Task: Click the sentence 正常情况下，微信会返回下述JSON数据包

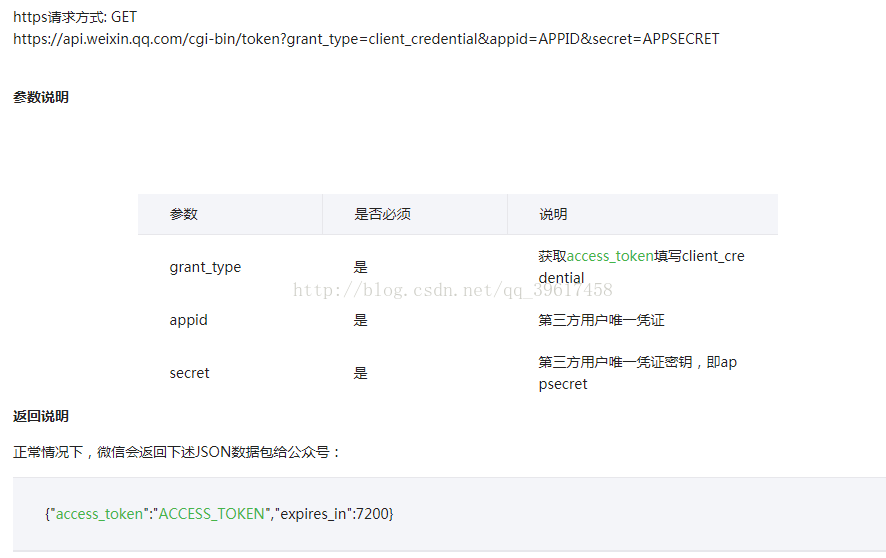Action: click(176, 452)
